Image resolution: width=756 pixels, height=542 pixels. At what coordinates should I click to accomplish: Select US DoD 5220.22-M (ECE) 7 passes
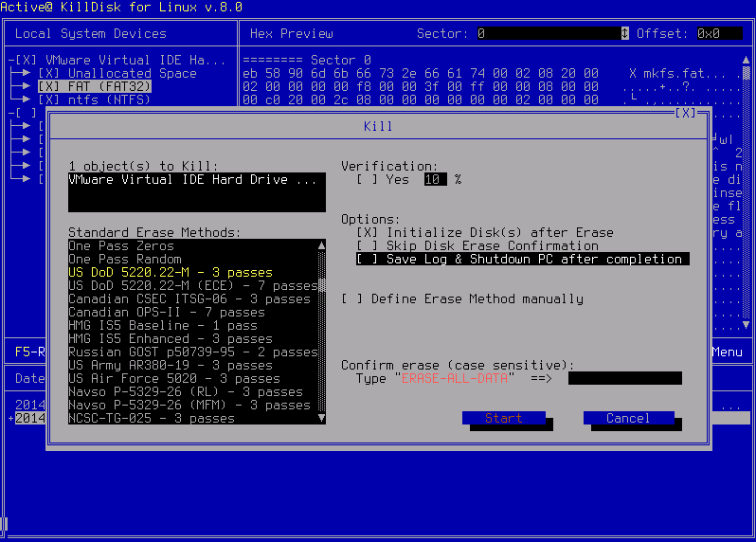point(193,285)
